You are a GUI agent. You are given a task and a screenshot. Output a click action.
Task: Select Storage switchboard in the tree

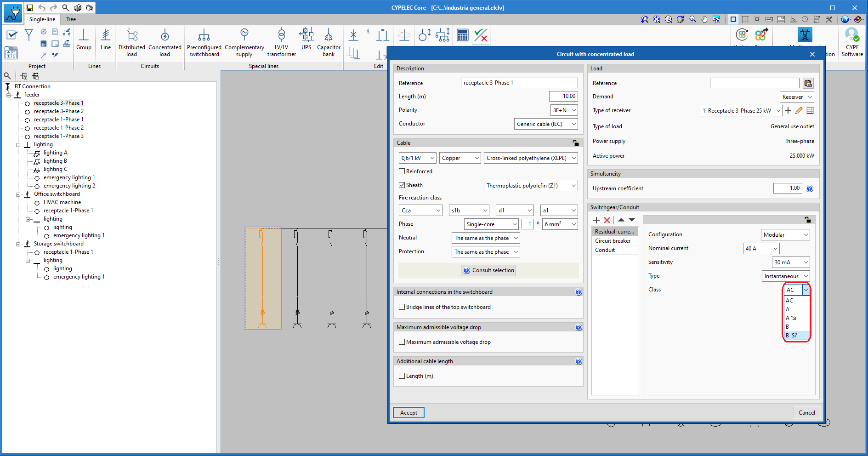[x=58, y=244]
